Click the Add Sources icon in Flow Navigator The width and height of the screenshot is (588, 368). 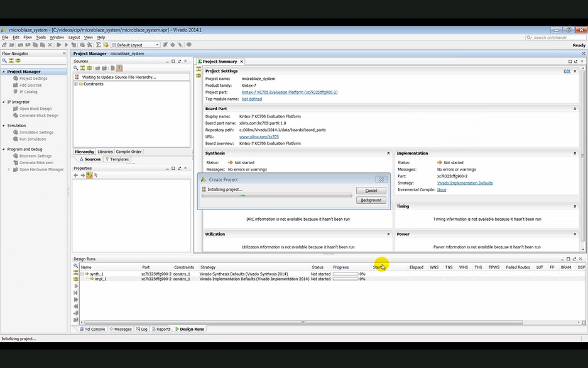(x=16, y=85)
